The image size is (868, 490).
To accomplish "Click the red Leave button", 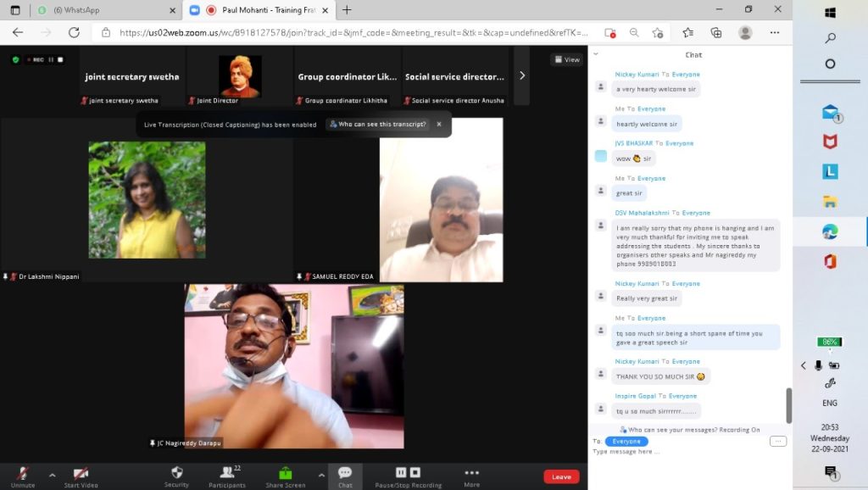I will pyautogui.click(x=561, y=476).
